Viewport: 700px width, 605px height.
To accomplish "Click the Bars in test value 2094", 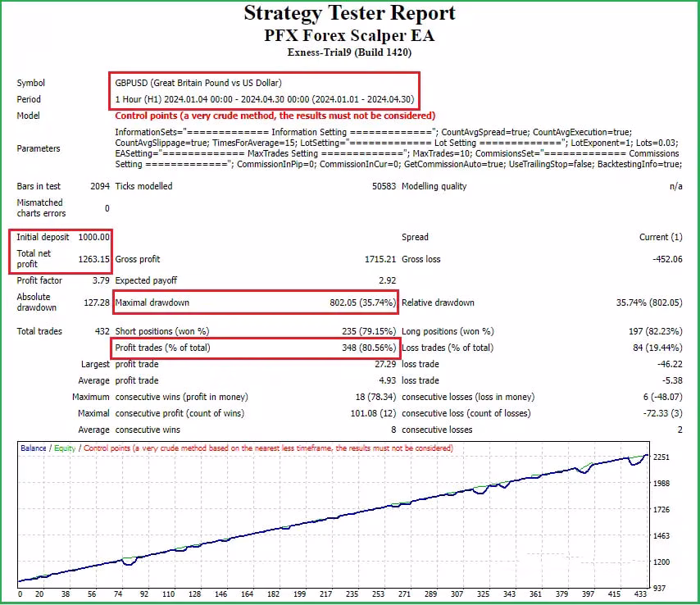I will [x=100, y=186].
